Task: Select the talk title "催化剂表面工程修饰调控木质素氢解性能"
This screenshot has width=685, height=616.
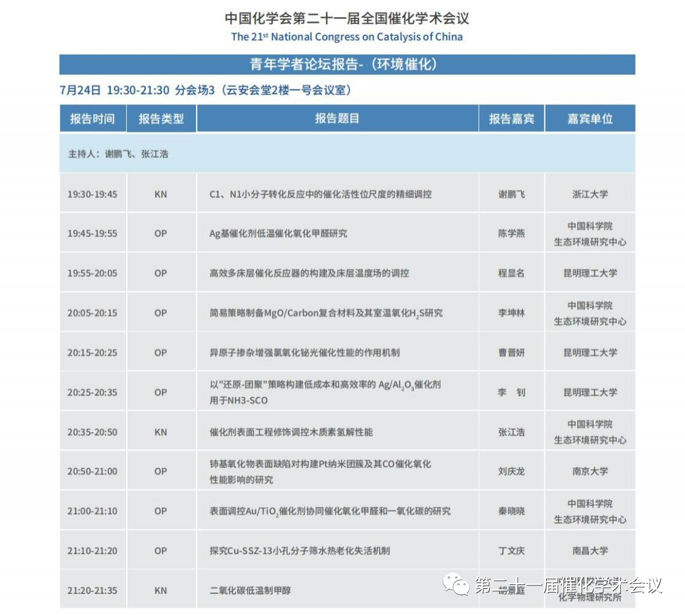Action: [x=291, y=432]
